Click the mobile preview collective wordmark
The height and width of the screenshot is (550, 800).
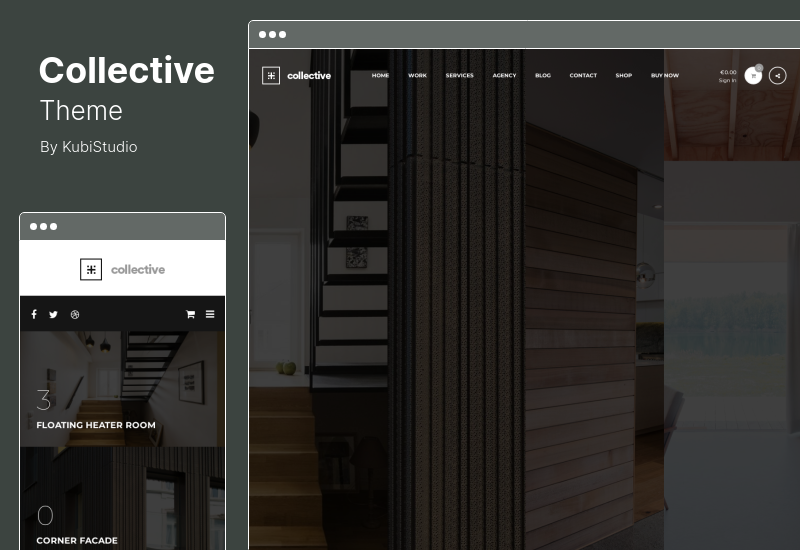point(138,269)
